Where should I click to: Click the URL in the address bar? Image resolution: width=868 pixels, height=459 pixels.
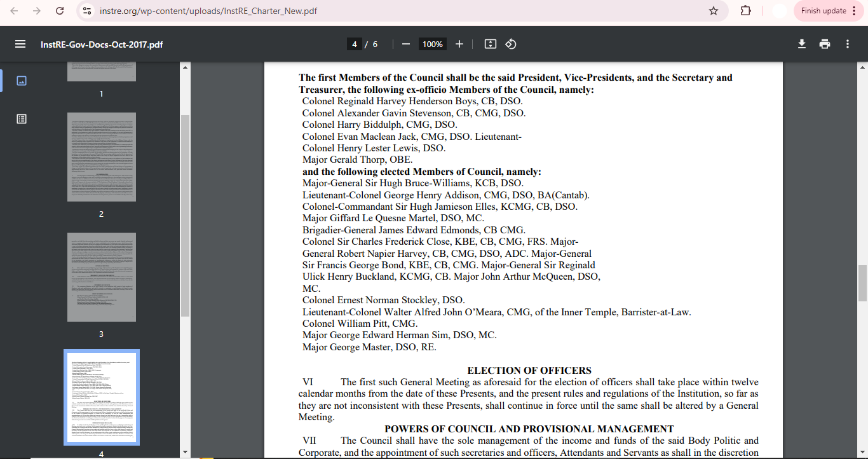click(207, 11)
